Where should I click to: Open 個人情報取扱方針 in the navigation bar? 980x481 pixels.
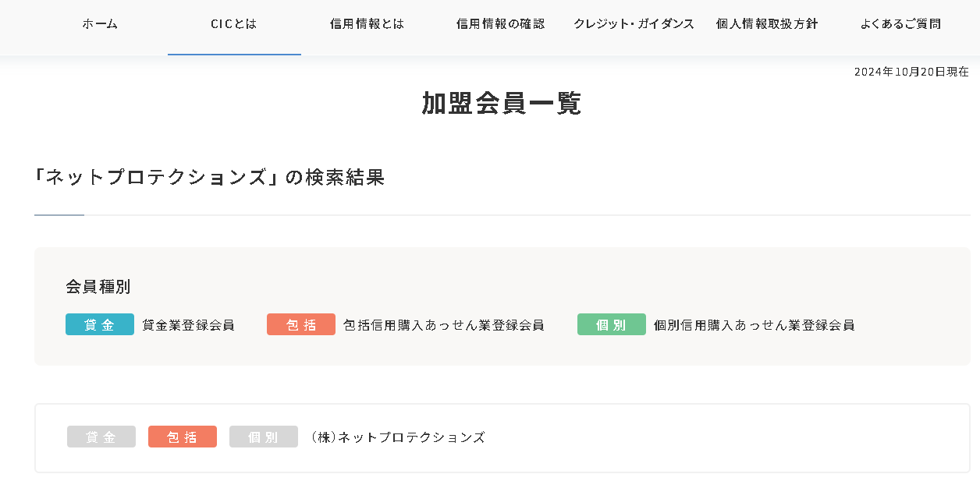point(767,24)
